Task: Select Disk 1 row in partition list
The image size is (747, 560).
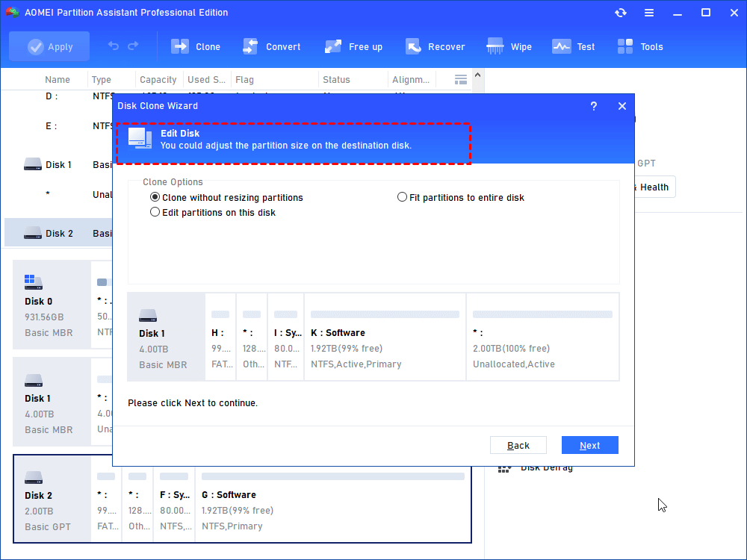Action: pos(58,165)
